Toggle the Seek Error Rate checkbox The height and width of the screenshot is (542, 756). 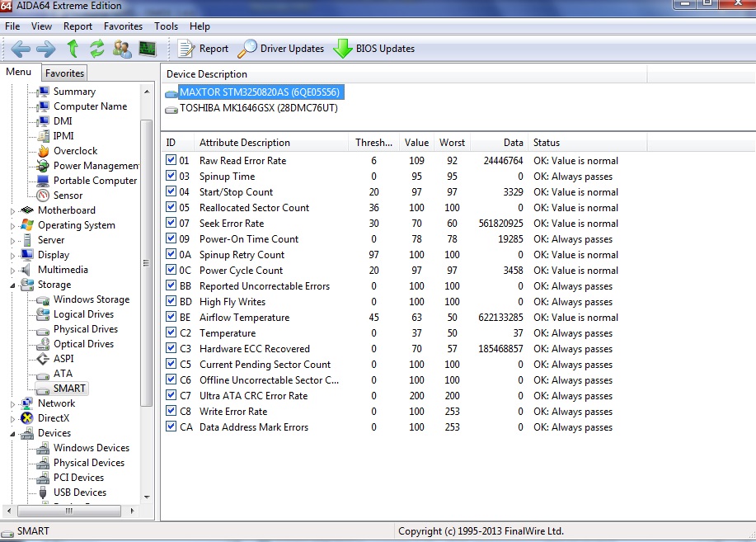171,223
